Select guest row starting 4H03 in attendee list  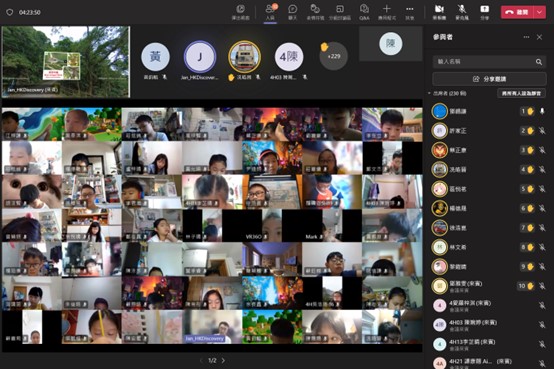(489, 325)
